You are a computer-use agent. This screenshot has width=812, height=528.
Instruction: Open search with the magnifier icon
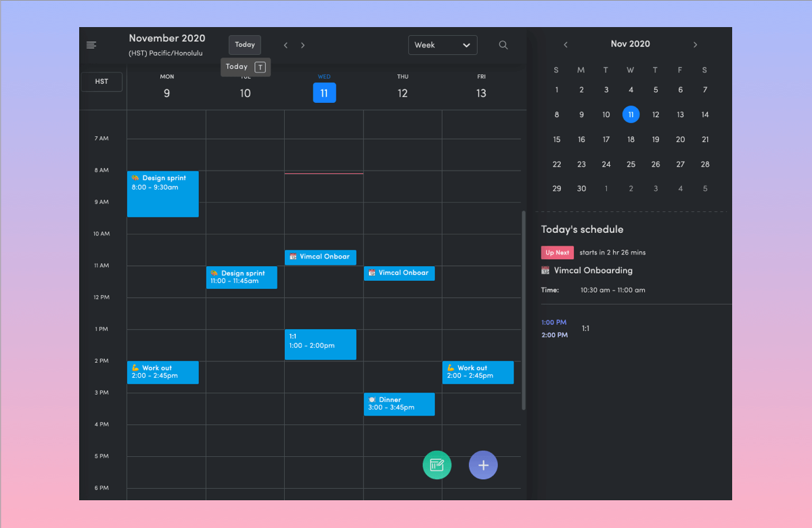[503, 45]
